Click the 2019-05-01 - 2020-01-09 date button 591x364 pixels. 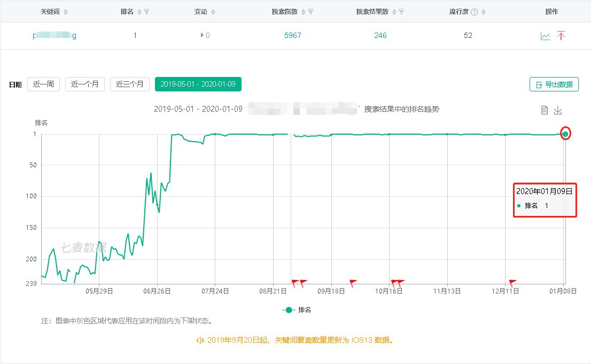point(198,84)
